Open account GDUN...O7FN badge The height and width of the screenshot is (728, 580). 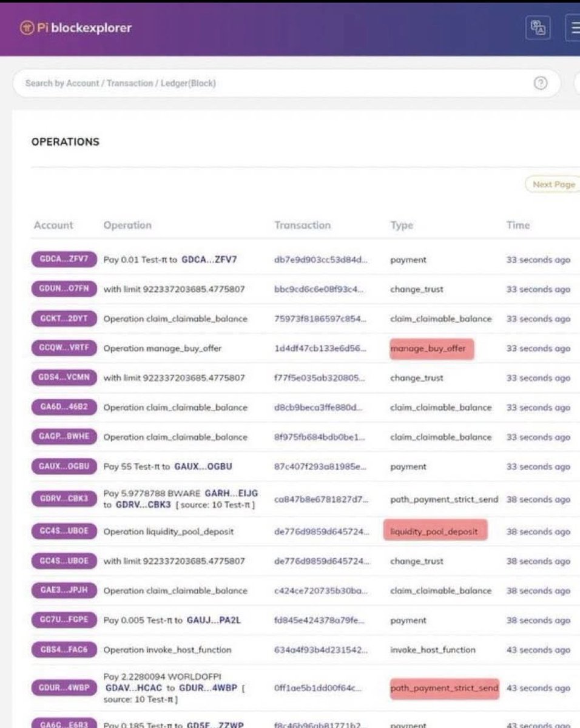64,289
